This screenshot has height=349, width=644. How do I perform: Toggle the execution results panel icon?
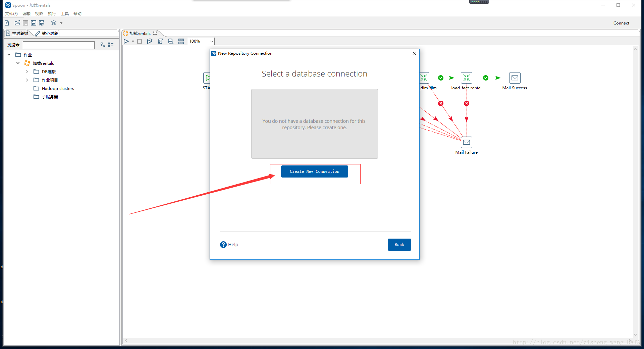(181, 41)
